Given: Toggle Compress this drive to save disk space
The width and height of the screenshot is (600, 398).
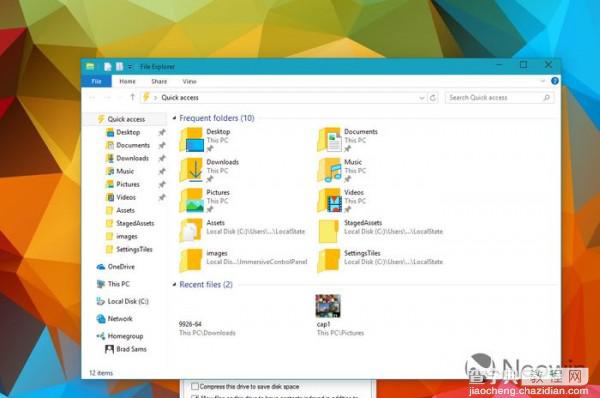Looking at the screenshot, I should point(194,386).
